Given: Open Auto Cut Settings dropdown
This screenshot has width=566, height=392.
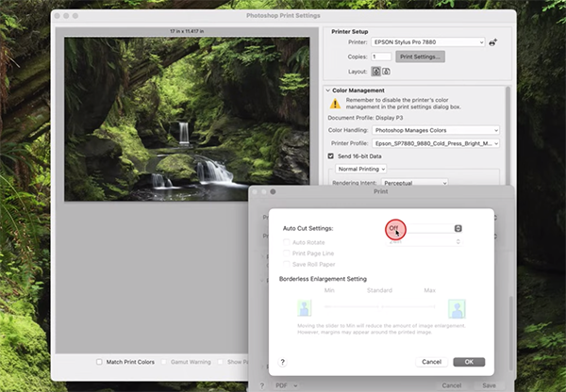Looking at the screenshot, I should 424,228.
